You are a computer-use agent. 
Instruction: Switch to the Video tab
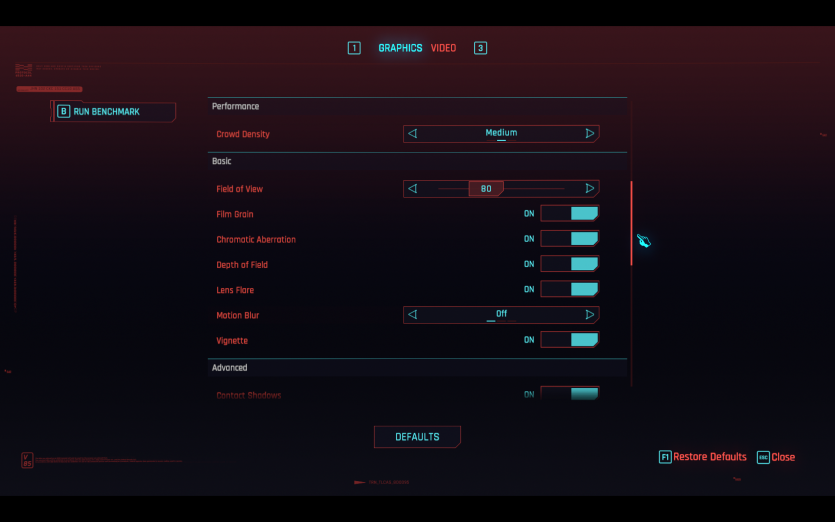point(443,48)
